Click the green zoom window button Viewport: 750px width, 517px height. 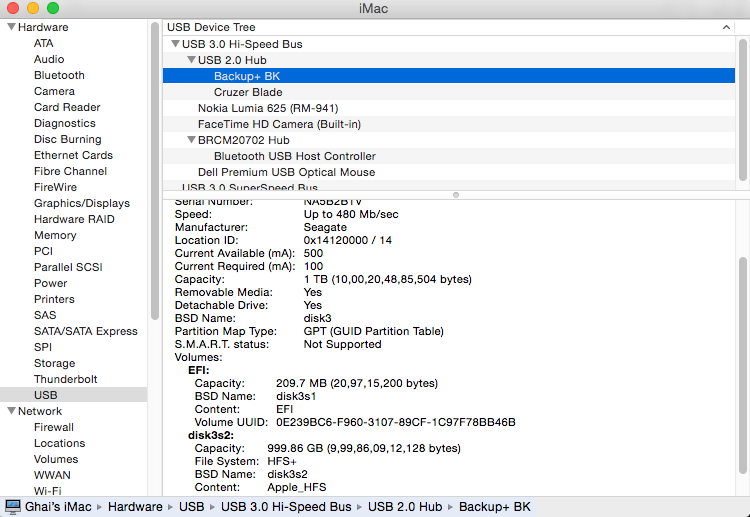coord(53,8)
